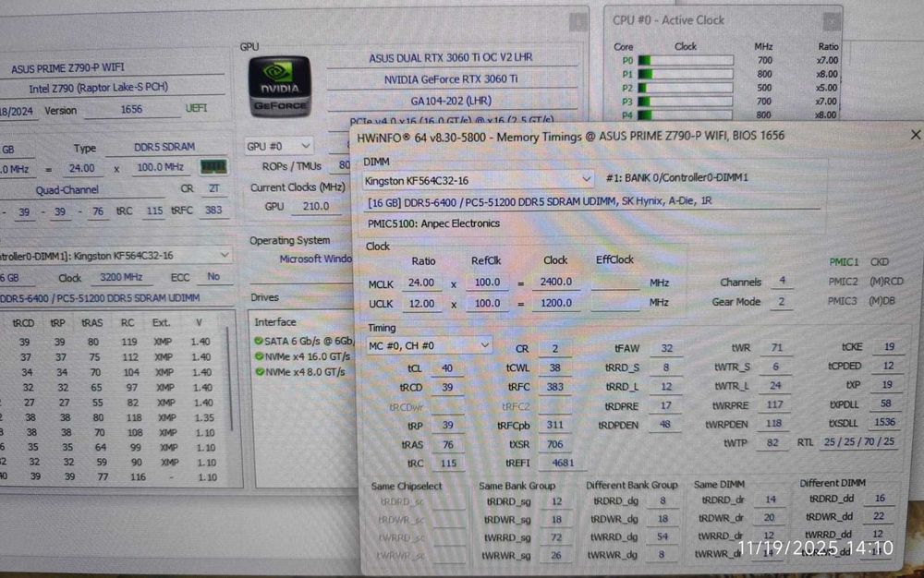
Task: Click the memory type field DDR5 SDRAM
Action: pos(164,147)
